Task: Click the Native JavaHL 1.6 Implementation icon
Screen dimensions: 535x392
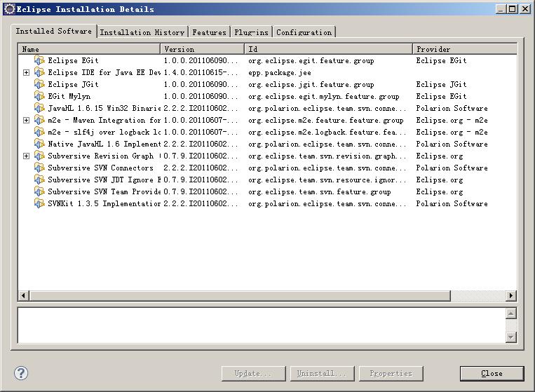Action: [39, 144]
